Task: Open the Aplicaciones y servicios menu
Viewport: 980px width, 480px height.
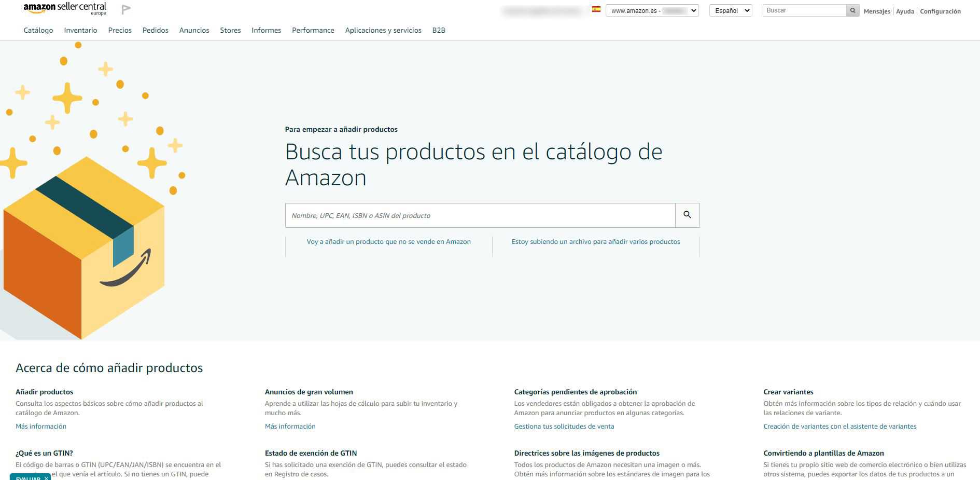Action: click(x=383, y=30)
